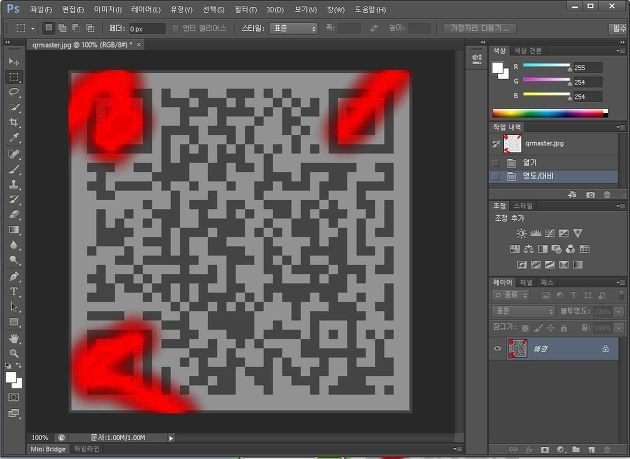Open the History panel options menu
The height and width of the screenshot is (459, 630).
pos(620,127)
